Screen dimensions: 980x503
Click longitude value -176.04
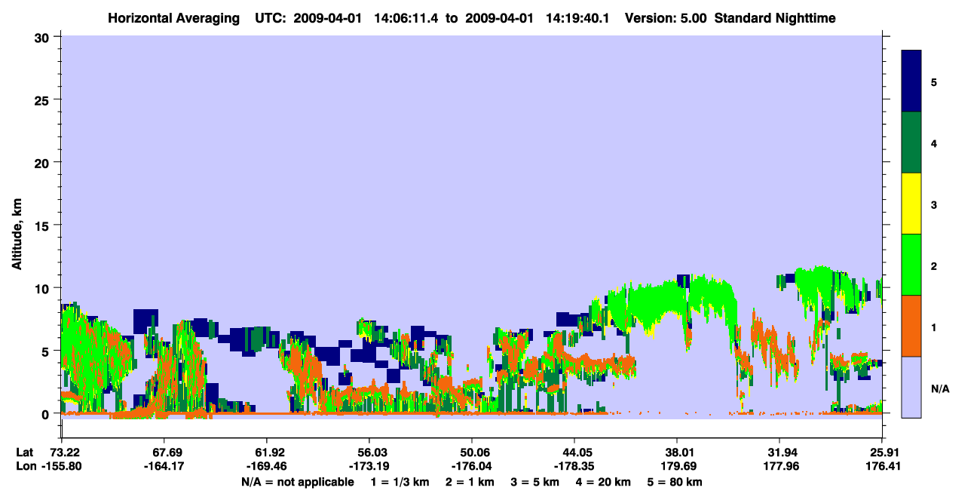[471, 466]
